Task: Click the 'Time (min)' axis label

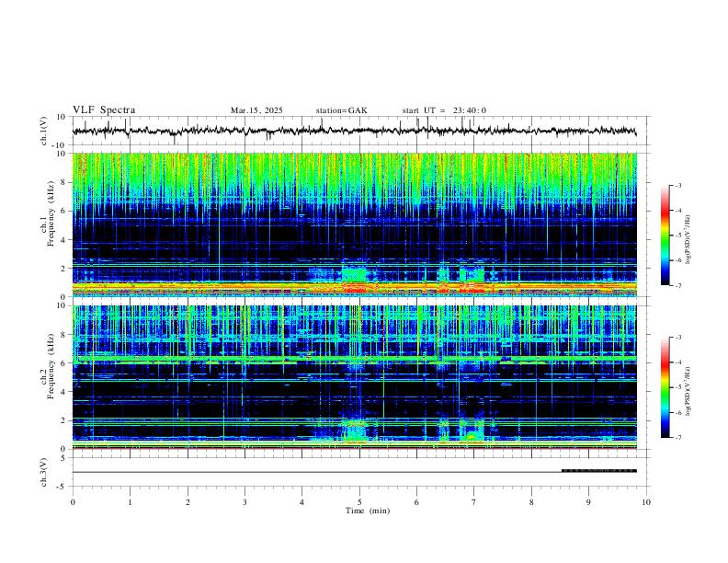Action: tap(368, 511)
